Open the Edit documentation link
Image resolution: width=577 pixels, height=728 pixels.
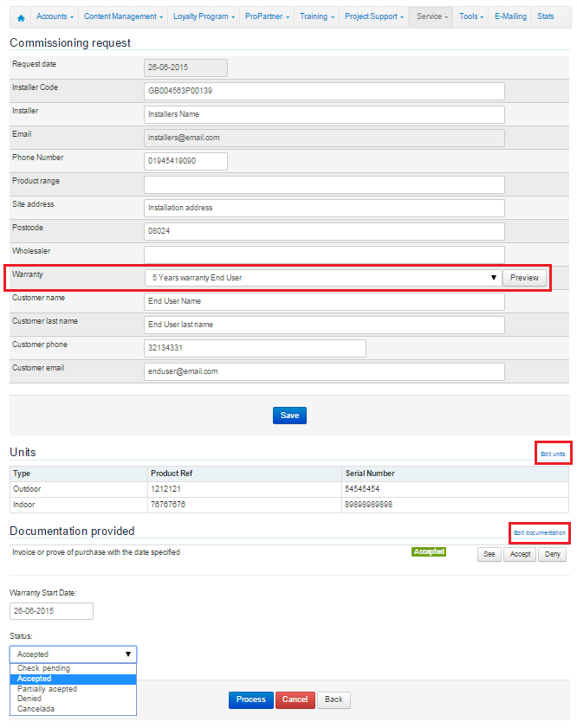pyautogui.click(x=539, y=532)
